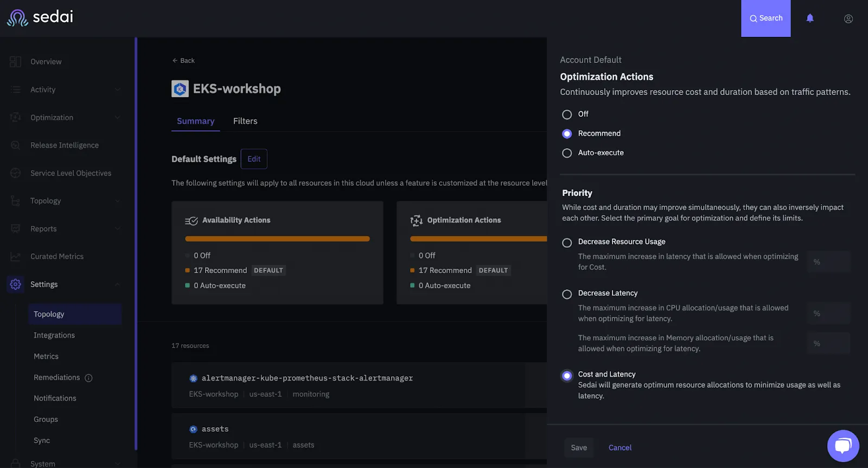Open Integrations under Settings
The height and width of the screenshot is (468, 868).
tap(54, 336)
